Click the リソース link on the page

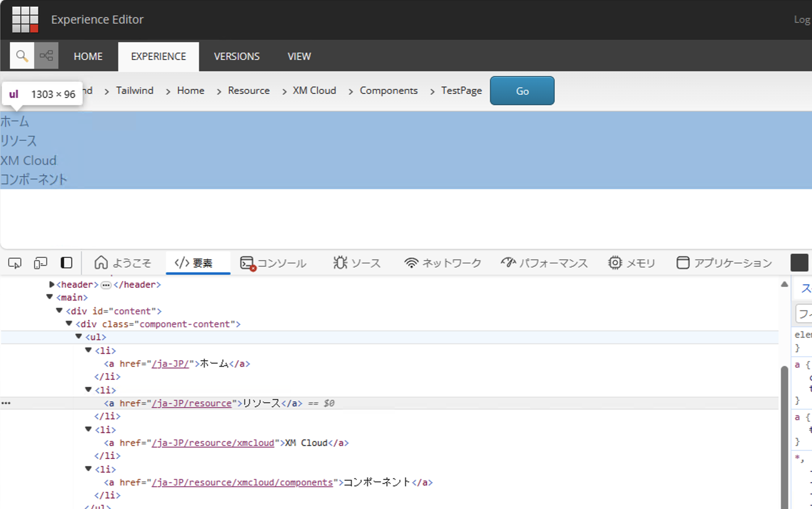[x=19, y=141]
